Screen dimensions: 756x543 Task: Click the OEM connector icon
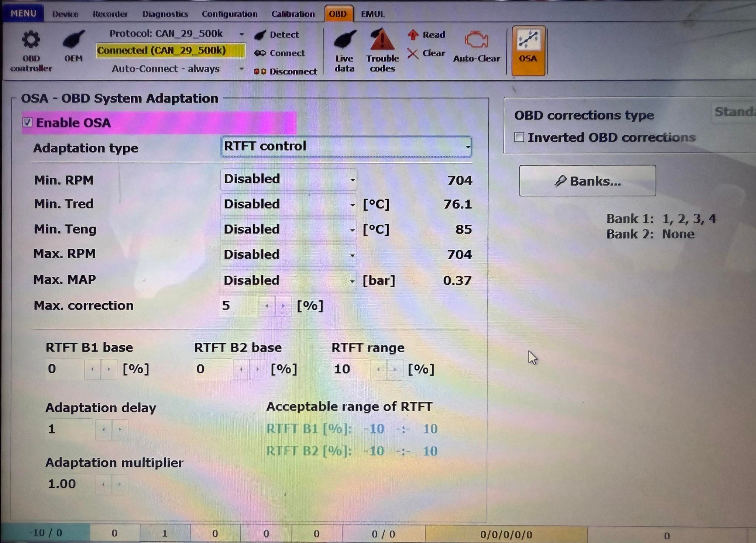click(73, 40)
